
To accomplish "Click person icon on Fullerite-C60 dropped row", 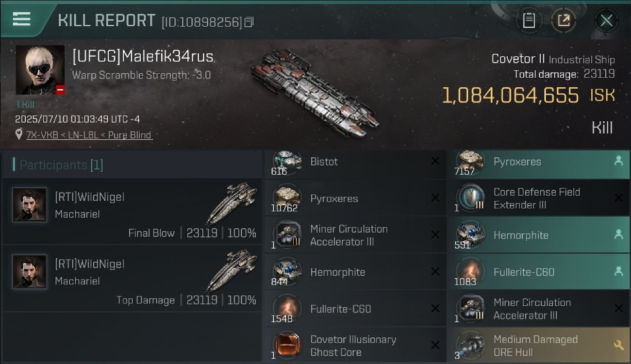I will click(x=618, y=272).
